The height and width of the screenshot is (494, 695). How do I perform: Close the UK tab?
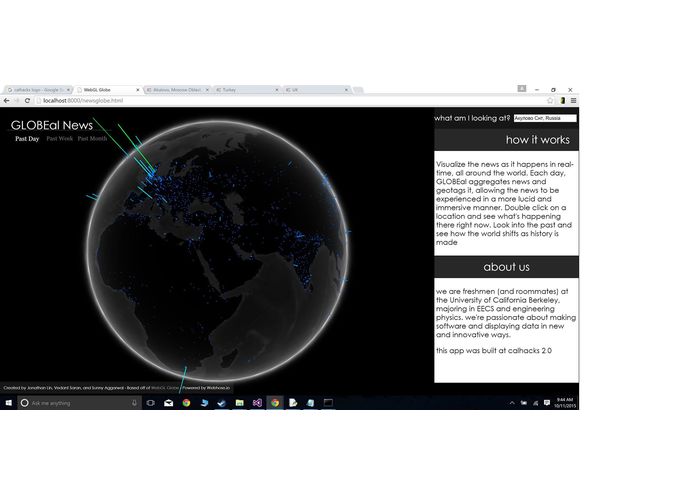click(347, 90)
